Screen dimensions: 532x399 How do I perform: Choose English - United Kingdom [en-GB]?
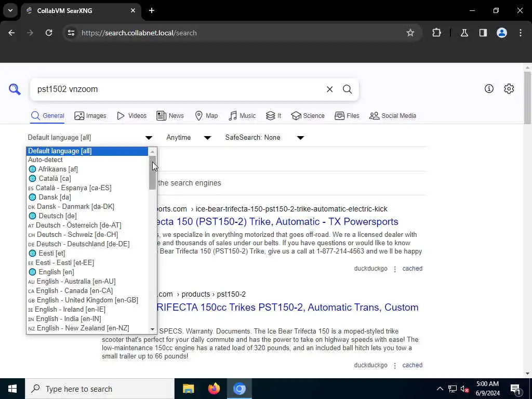click(x=87, y=300)
